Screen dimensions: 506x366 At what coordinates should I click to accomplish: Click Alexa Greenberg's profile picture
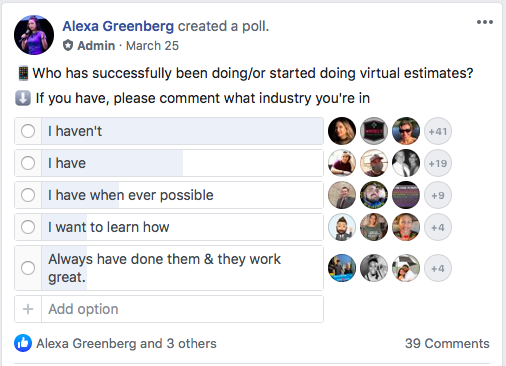34,35
